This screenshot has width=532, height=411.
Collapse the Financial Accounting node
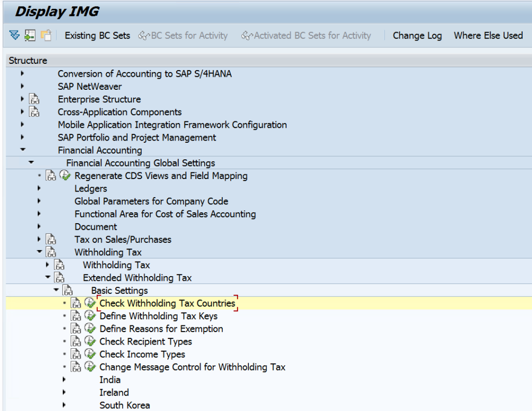click(23, 149)
